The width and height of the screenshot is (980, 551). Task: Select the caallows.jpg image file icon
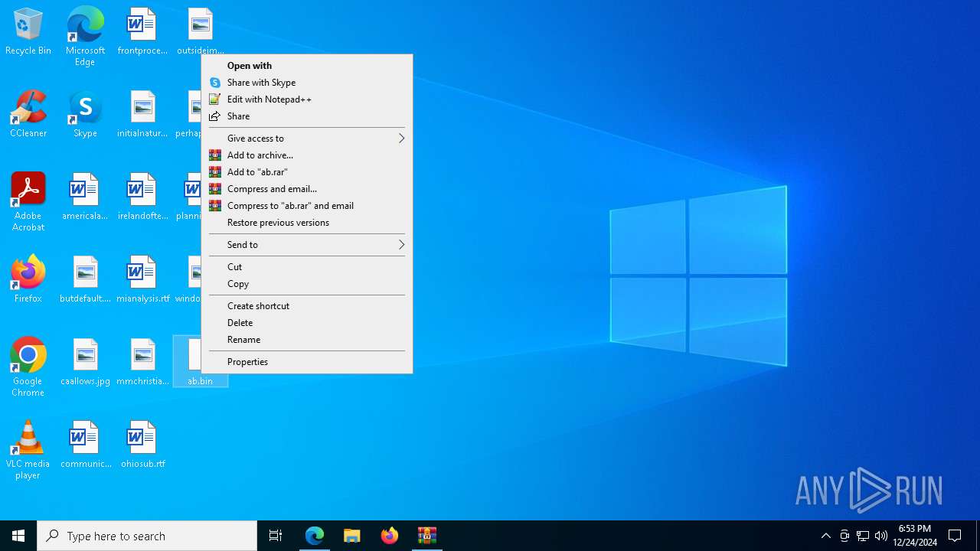(85, 363)
